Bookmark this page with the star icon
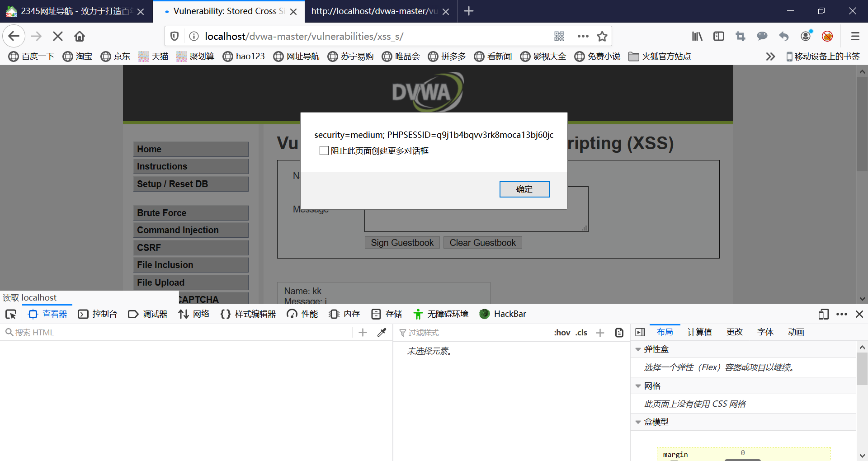 [x=602, y=36]
